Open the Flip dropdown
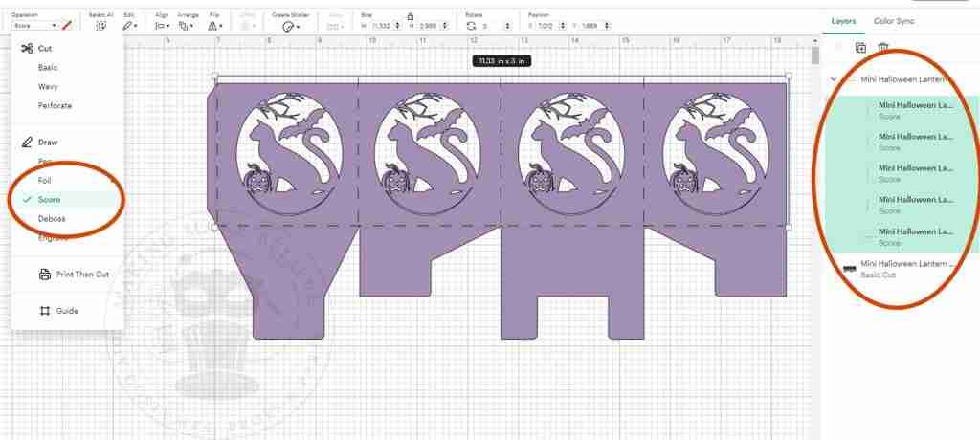This screenshot has height=440, width=980. point(215,26)
